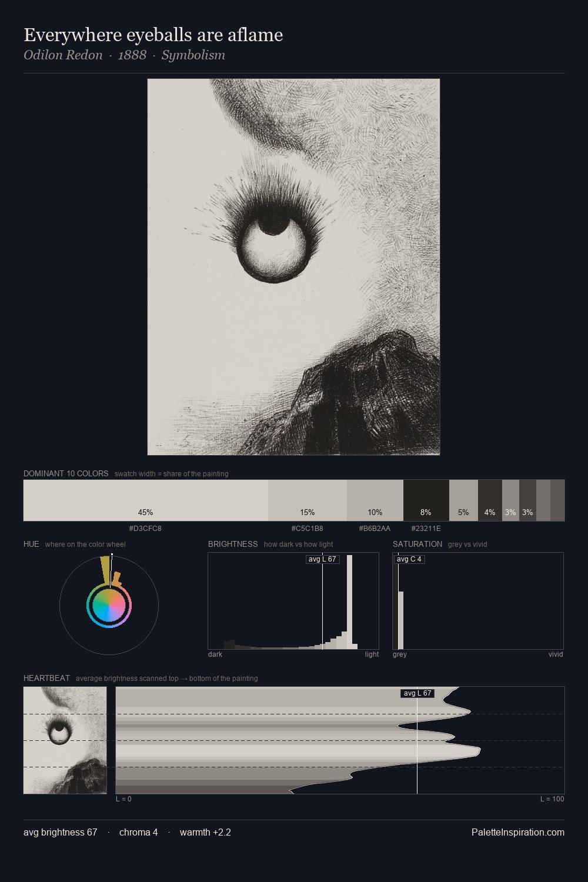Click the "avg C 4" label
The height and width of the screenshot is (882, 588).
[x=409, y=559]
